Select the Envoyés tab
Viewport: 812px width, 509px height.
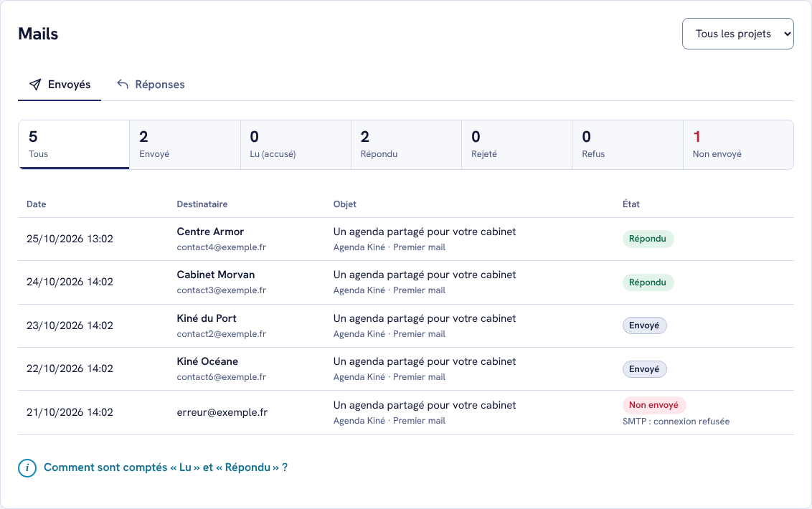[60, 85]
